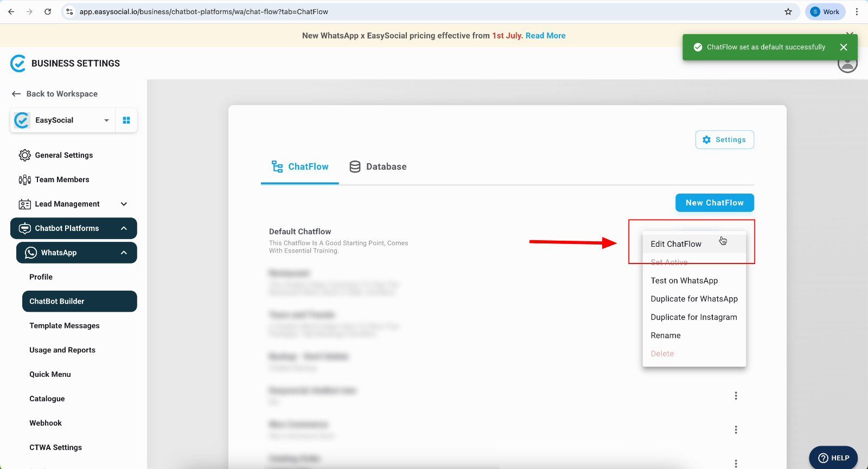Open the HELP button

[x=833, y=458]
